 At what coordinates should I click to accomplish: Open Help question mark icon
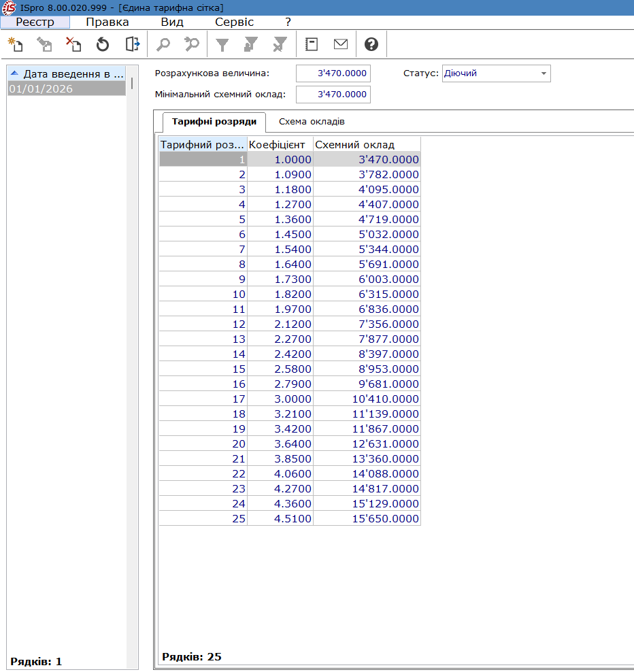click(371, 44)
